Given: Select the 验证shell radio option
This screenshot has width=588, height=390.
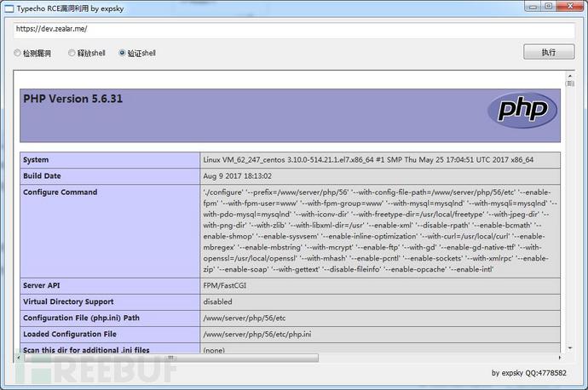Looking at the screenshot, I should [123, 53].
